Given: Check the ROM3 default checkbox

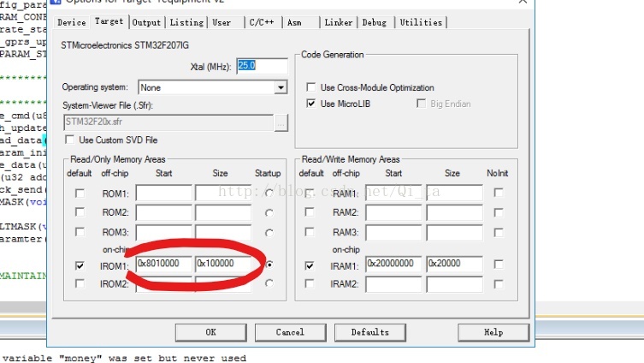Looking at the screenshot, I should point(80,232).
